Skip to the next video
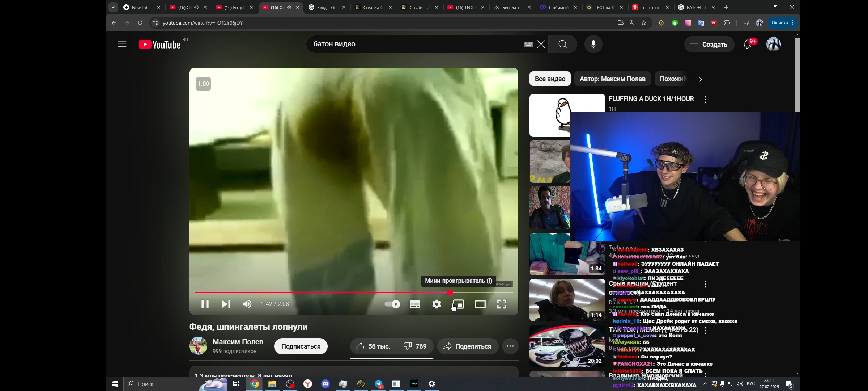This screenshot has height=391, width=868. tap(226, 304)
